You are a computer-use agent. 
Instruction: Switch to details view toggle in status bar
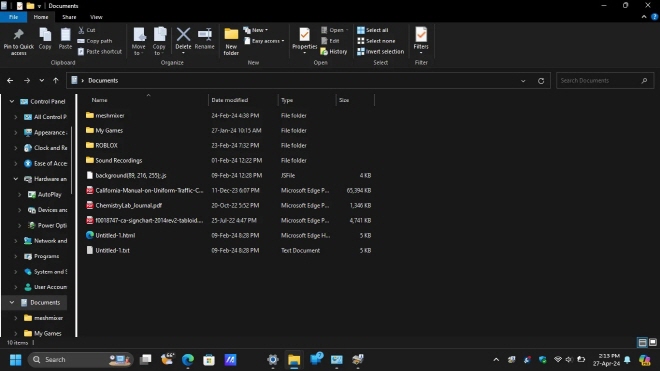click(x=642, y=342)
